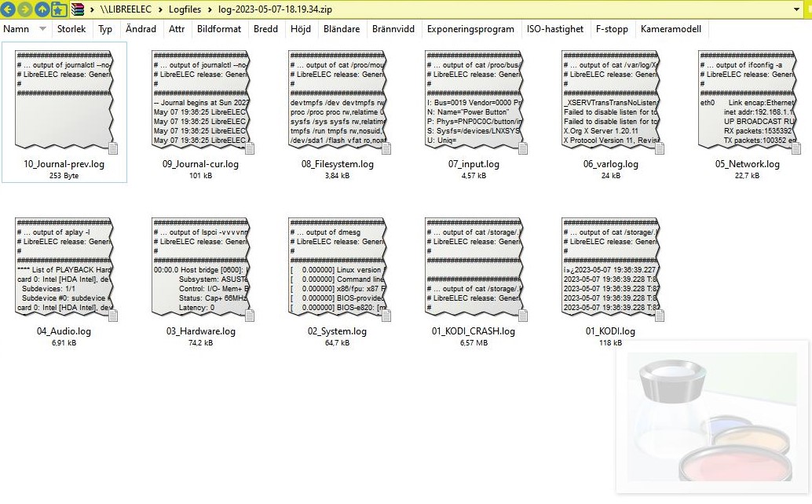Select the 09_Journal-cur.log file thumbnail
Image resolution: width=812 pixels, height=504 pixels.
coord(200,99)
